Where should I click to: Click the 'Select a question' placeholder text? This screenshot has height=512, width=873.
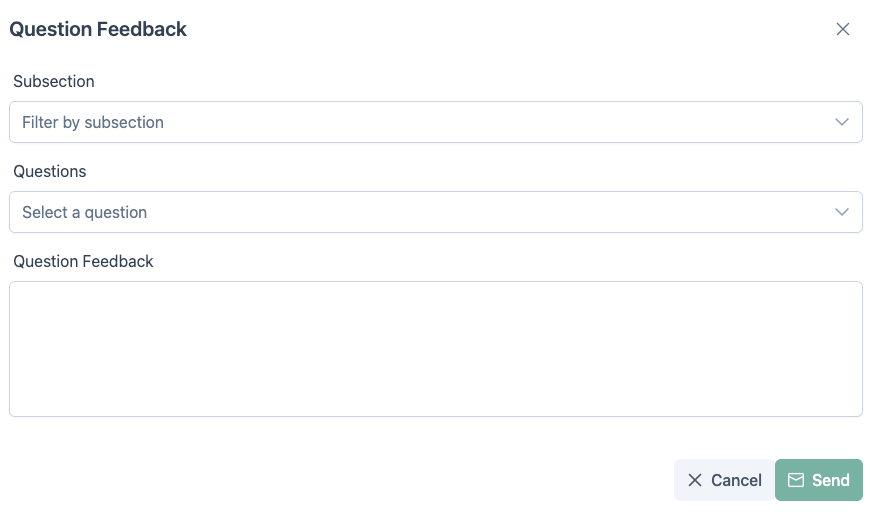click(85, 212)
